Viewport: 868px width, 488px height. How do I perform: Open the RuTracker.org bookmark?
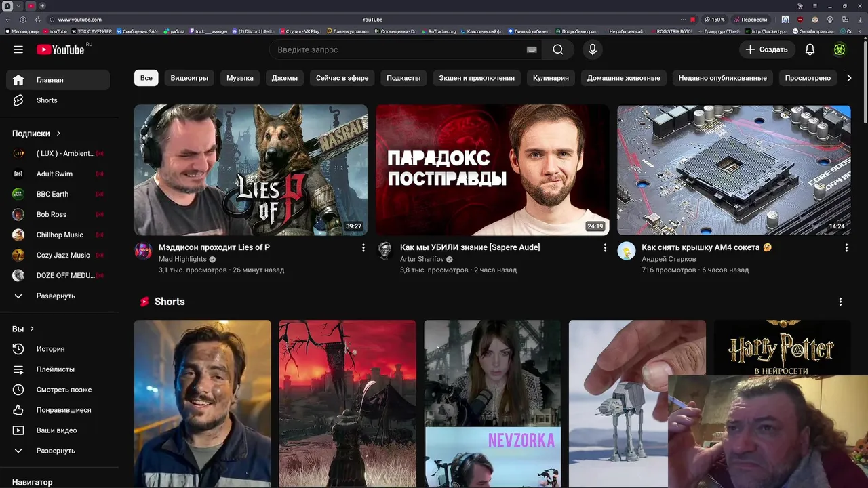(x=439, y=31)
